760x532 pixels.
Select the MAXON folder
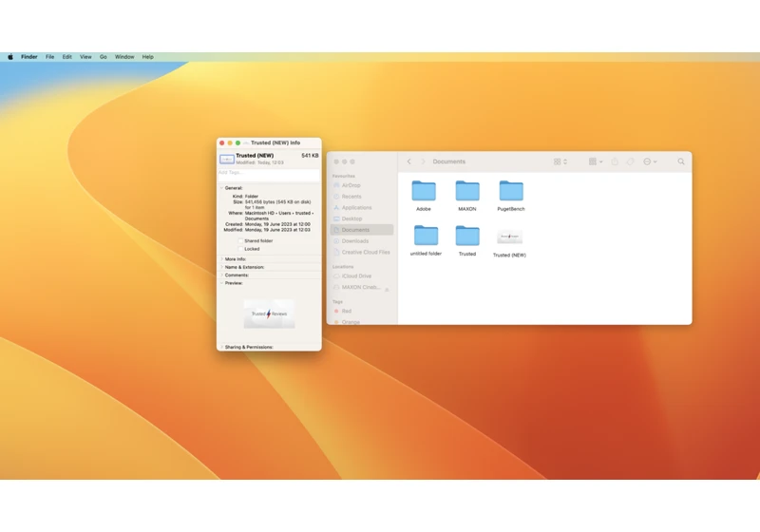[x=467, y=191]
